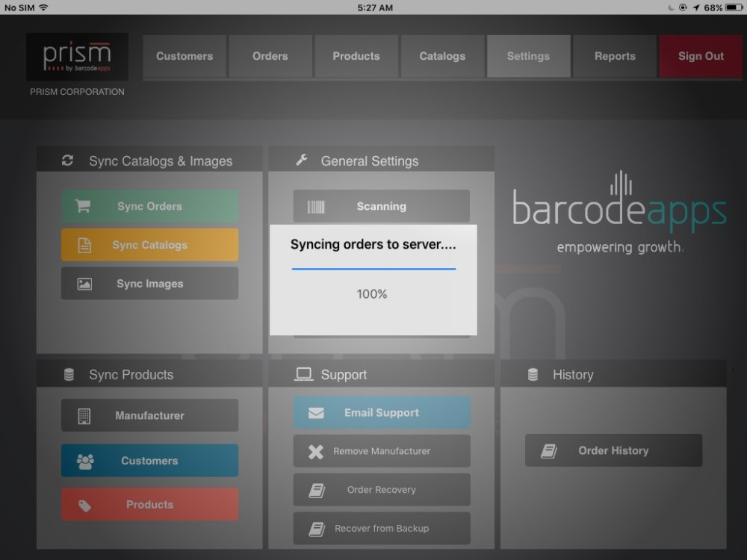Open the top navigation Products tab
This screenshot has width=747, height=560.
click(x=356, y=56)
